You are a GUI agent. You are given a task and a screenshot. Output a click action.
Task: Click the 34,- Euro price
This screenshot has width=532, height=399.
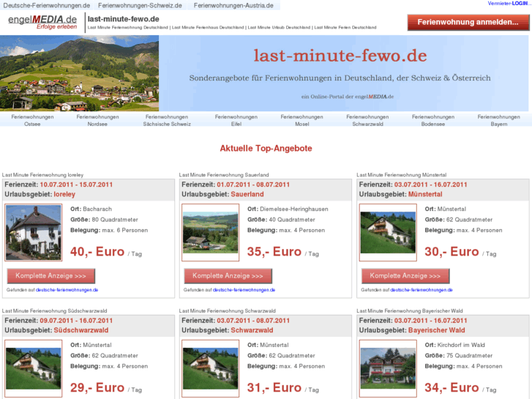point(452,387)
